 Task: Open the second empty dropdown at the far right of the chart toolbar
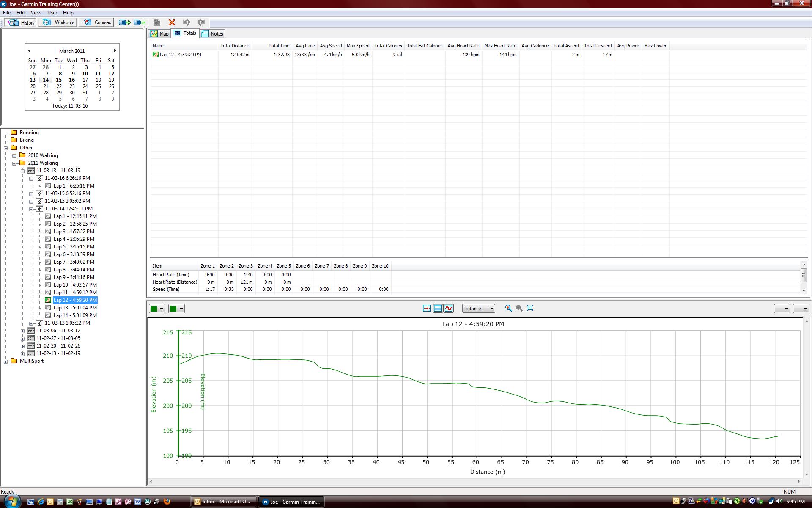[x=801, y=309]
